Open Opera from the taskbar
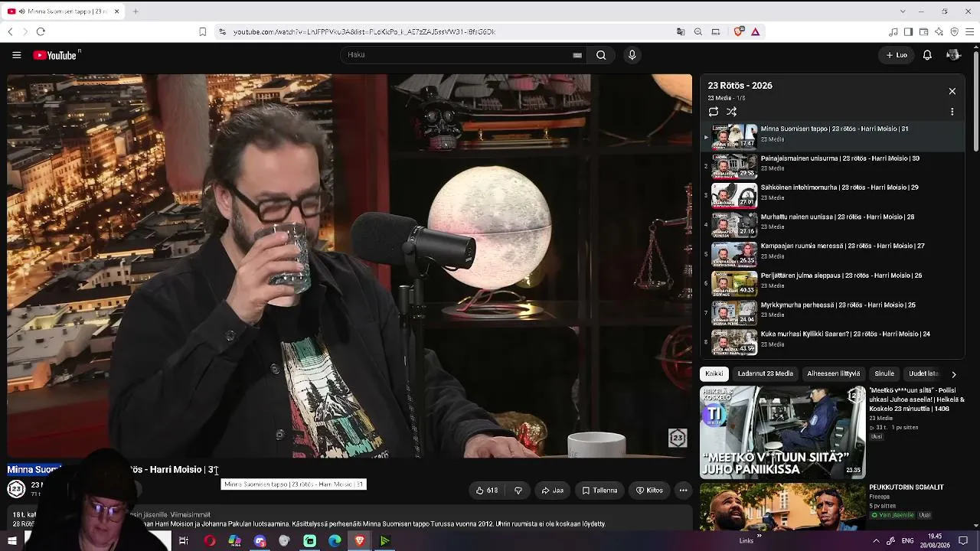The image size is (980, 551). point(209,541)
